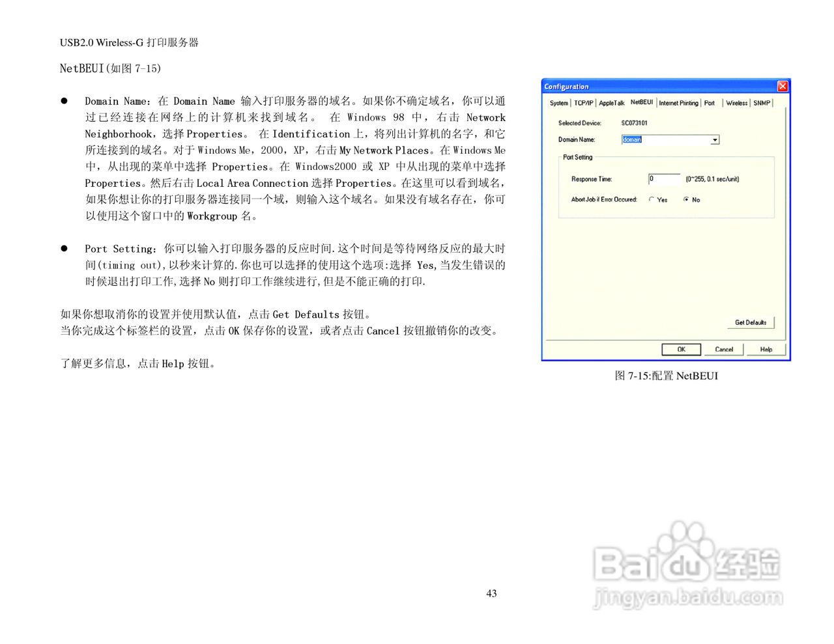Open the SNMP tab
This screenshot has width=834, height=644.
(760, 102)
